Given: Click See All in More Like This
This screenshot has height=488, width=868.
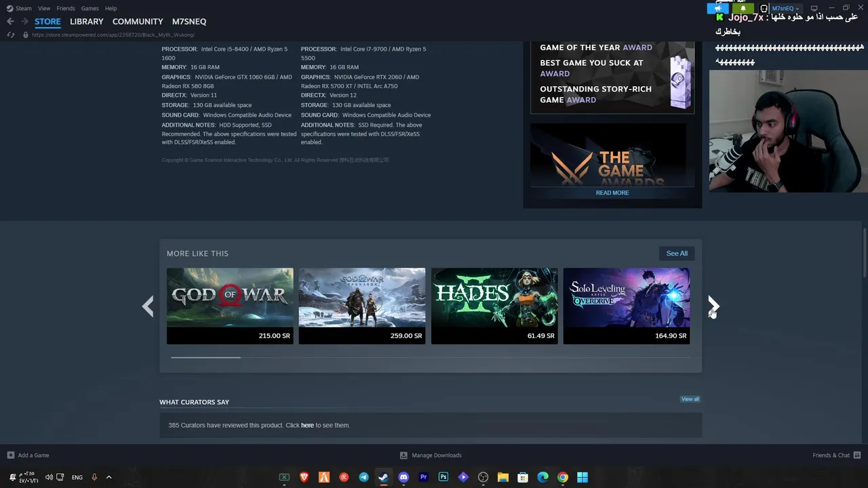Looking at the screenshot, I should pyautogui.click(x=677, y=253).
